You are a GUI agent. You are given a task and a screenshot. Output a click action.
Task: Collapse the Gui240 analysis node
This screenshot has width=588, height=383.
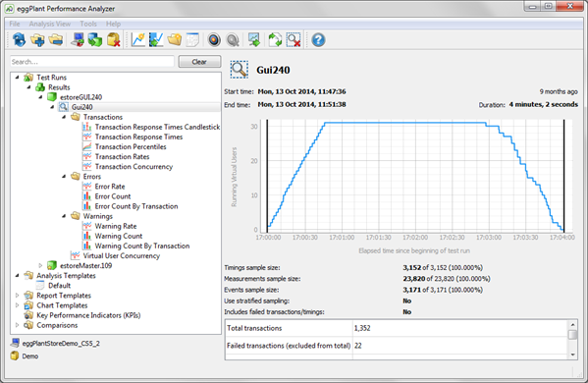[x=52, y=107]
